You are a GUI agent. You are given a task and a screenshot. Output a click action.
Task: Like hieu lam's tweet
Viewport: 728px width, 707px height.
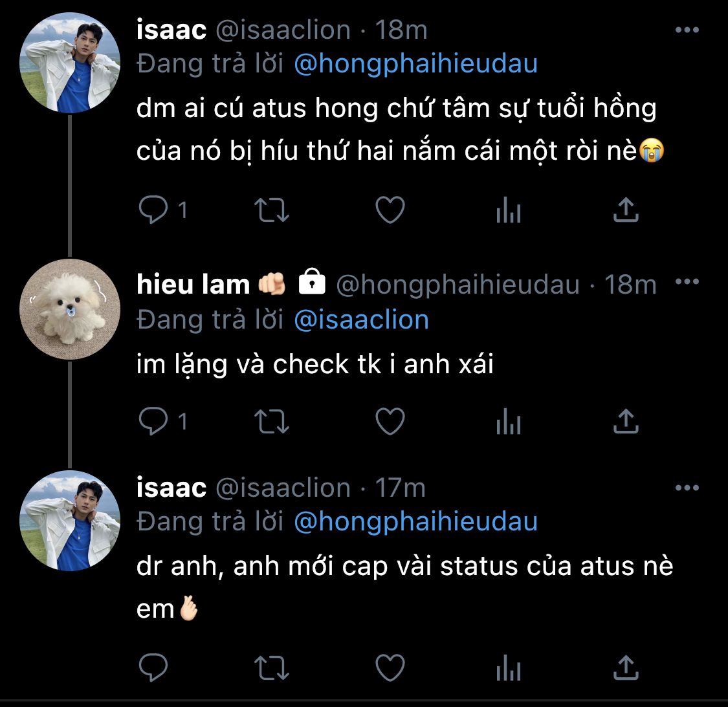tap(390, 422)
